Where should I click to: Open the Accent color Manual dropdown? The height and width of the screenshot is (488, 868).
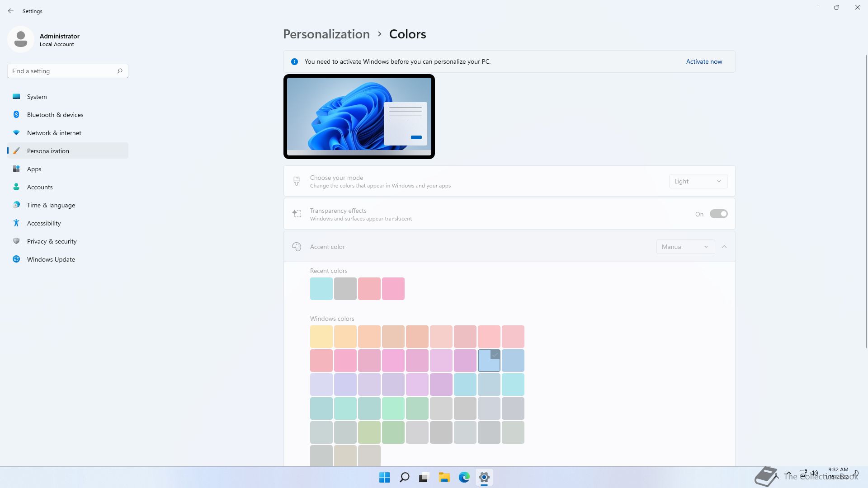pos(685,247)
